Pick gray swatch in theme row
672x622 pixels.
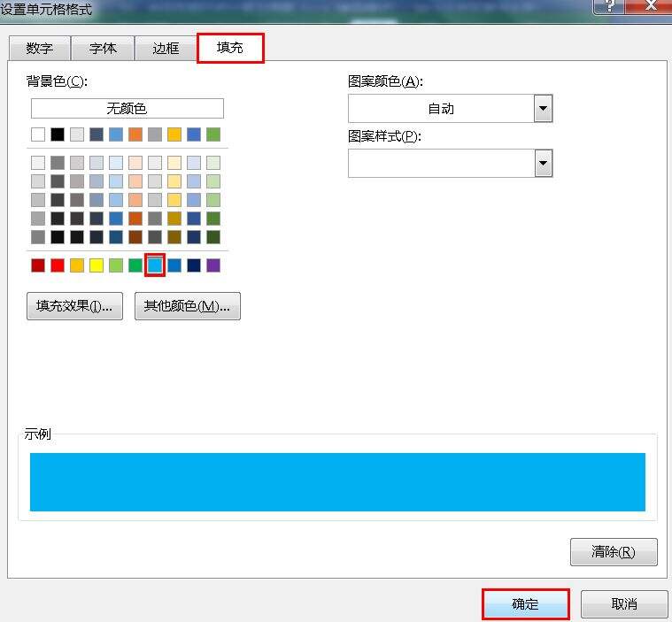click(x=155, y=134)
